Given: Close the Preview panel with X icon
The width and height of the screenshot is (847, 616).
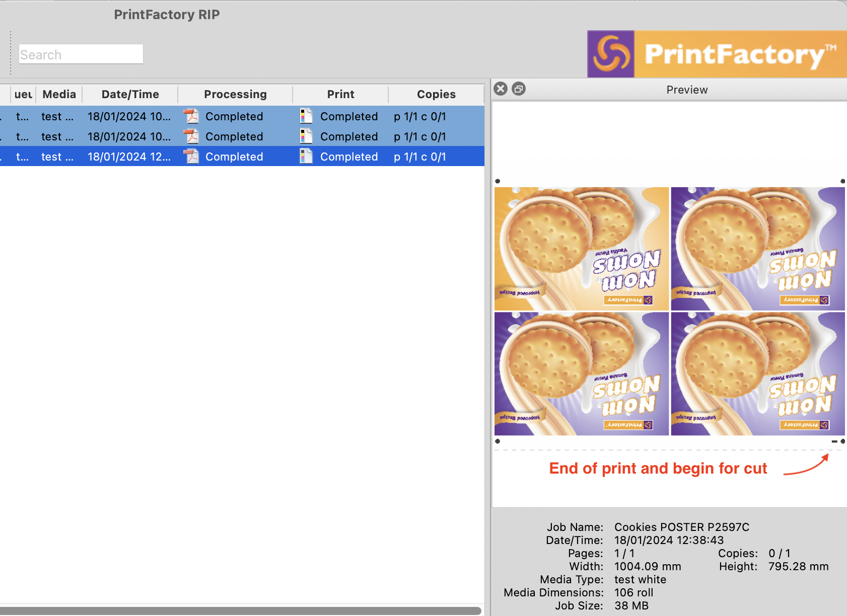Looking at the screenshot, I should 501,89.
